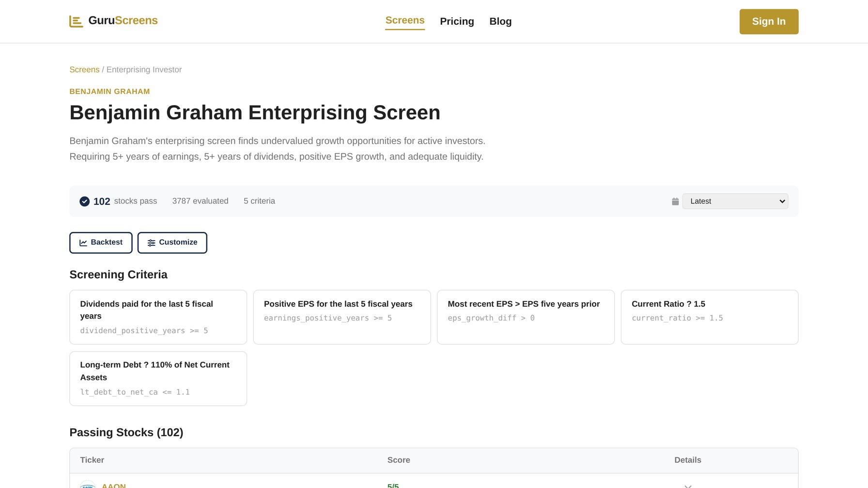The image size is (868, 488).
Task: Switch to the Screens nav tab
Action: (x=405, y=20)
